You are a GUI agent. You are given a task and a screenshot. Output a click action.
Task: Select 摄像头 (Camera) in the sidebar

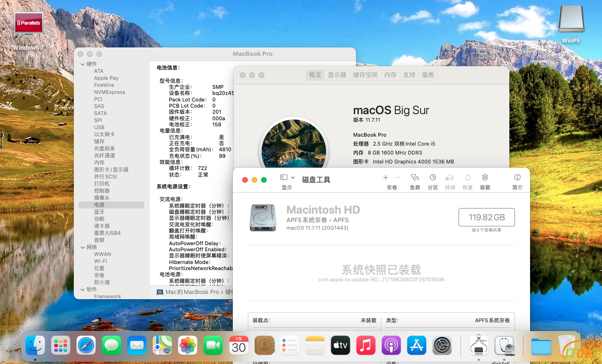click(102, 198)
